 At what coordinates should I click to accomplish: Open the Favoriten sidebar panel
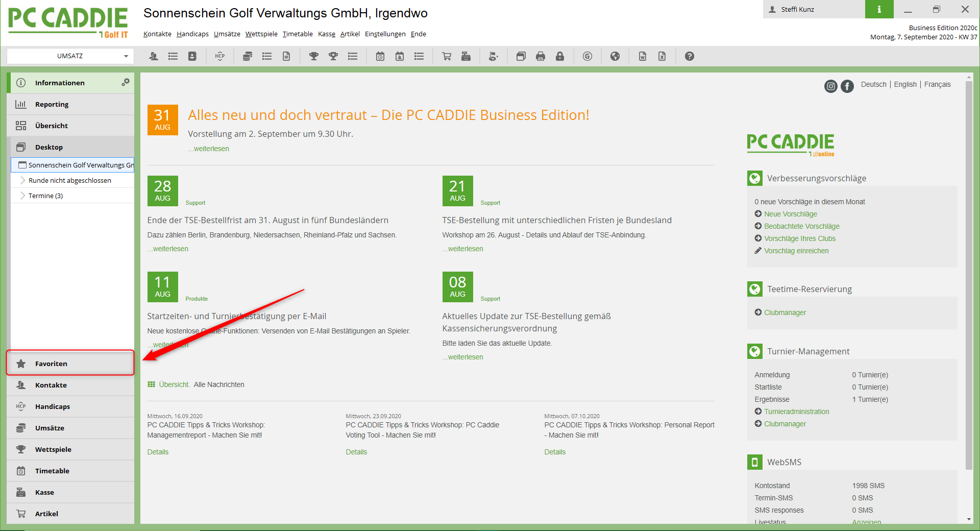[x=70, y=364]
